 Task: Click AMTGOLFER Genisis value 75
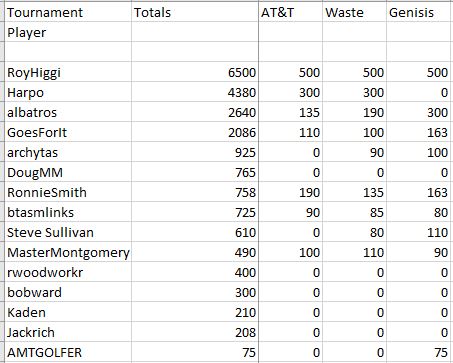(420, 352)
